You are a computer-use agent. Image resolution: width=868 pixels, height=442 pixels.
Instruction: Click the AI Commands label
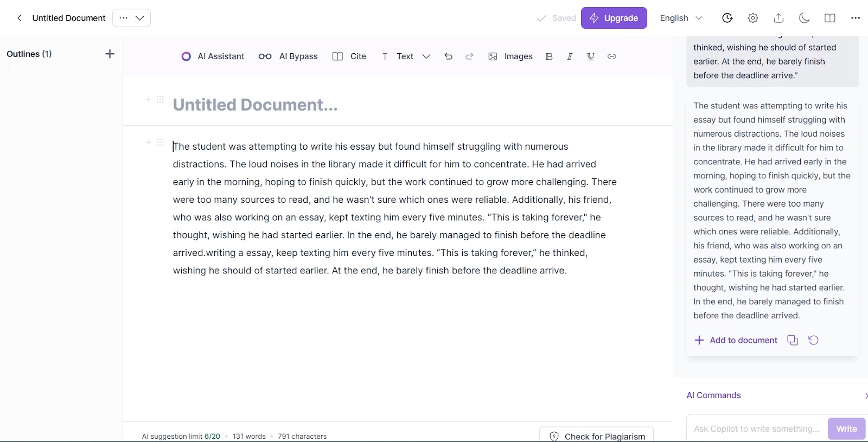tap(713, 395)
